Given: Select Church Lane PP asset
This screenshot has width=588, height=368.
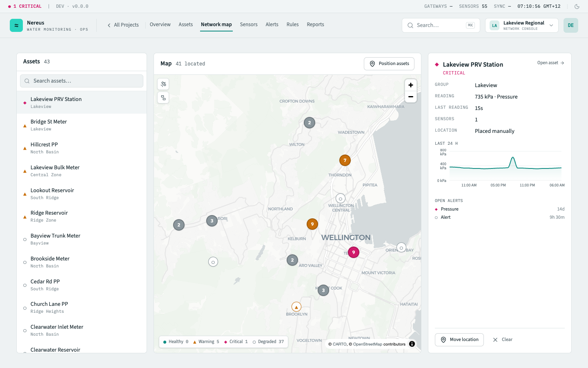Looking at the screenshot, I should click(x=82, y=307).
